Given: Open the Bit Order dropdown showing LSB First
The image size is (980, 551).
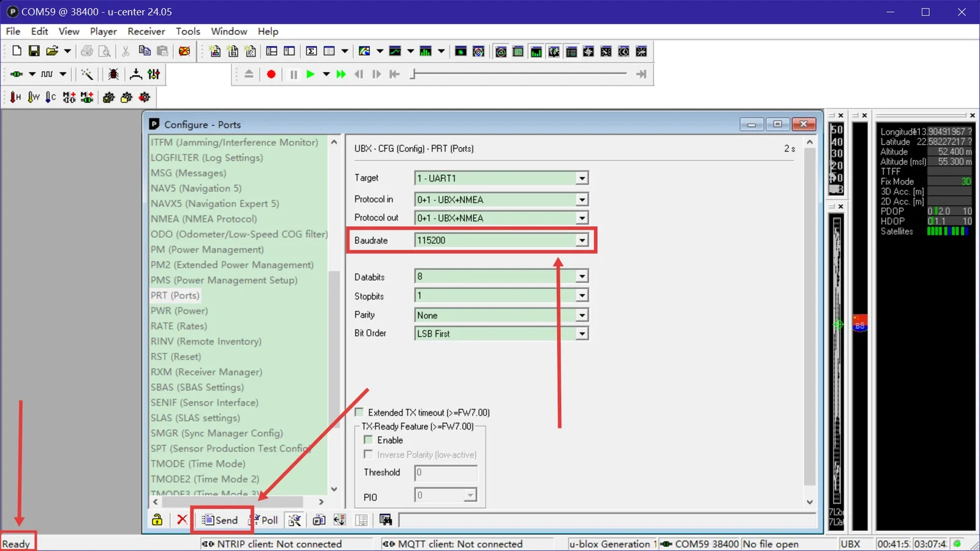Looking at the screenshot, I should (x=582, y=334).
